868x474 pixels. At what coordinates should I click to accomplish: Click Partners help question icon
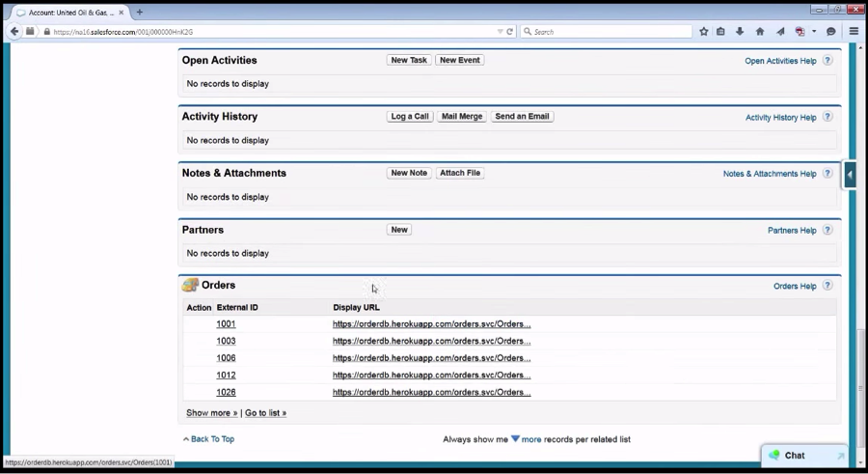coord(827,230)
